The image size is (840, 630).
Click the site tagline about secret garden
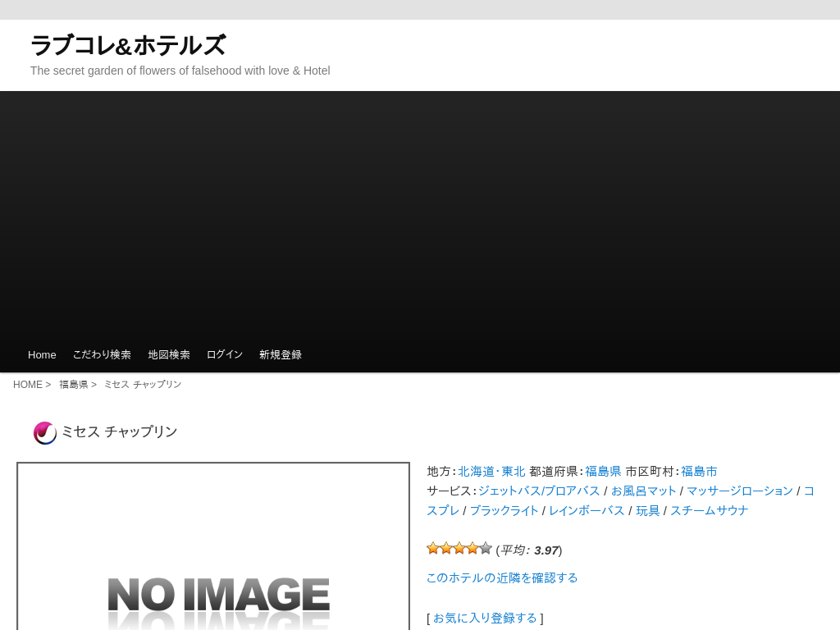[180, 71]
